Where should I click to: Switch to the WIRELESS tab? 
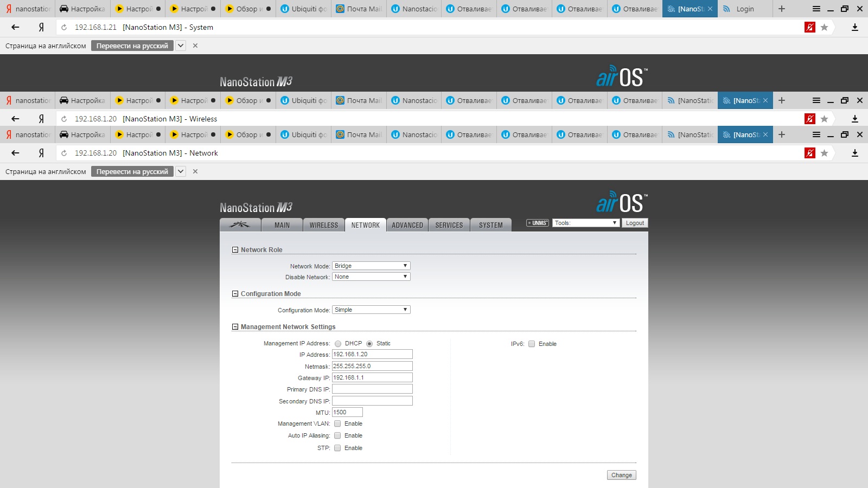[x=324, y=225]
